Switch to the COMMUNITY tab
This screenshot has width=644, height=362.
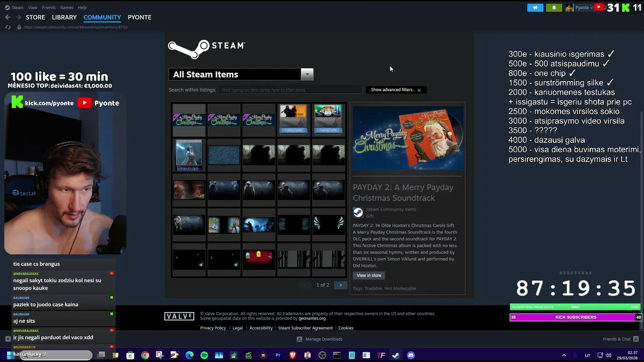coord(102,17)
